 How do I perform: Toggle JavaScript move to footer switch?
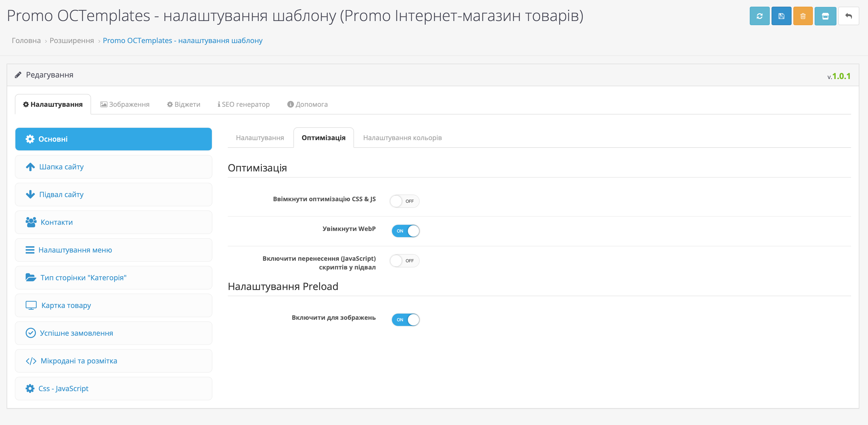[x=404, y=260]
